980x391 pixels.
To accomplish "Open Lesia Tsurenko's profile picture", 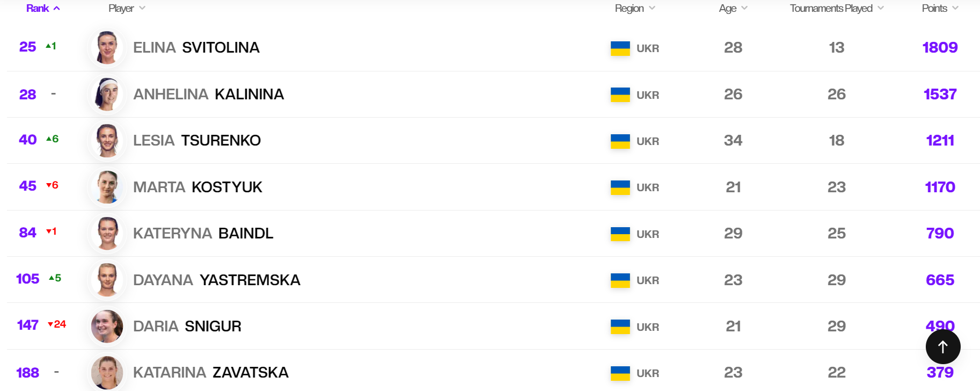I will [107, 141].
